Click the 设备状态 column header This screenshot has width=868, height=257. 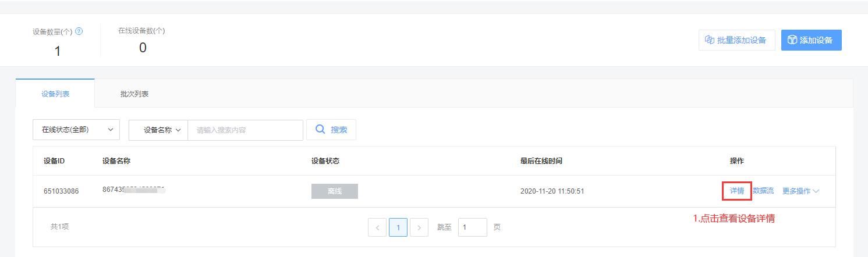[x=325, y=161]
